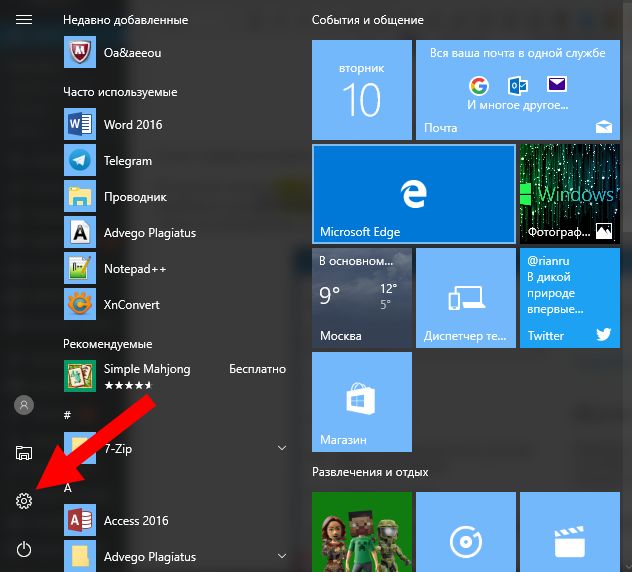Click the user account avatar icon
Screen dimensions: 632x572
[24, 405]
